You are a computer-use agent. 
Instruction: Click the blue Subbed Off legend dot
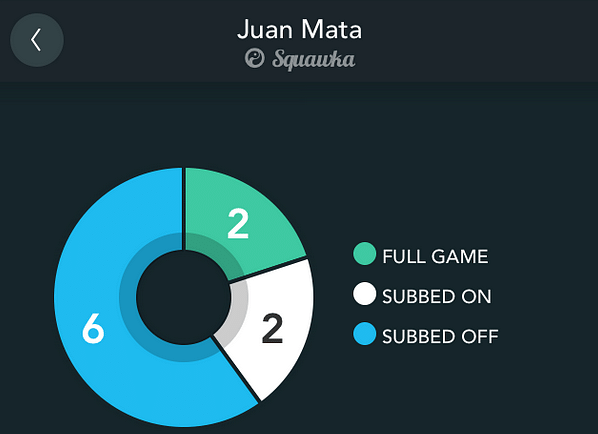click(365, 334)
